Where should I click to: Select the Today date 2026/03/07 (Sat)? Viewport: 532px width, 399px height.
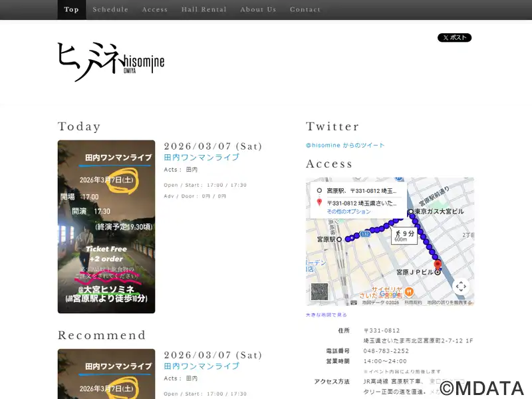(x=213, y=146)
